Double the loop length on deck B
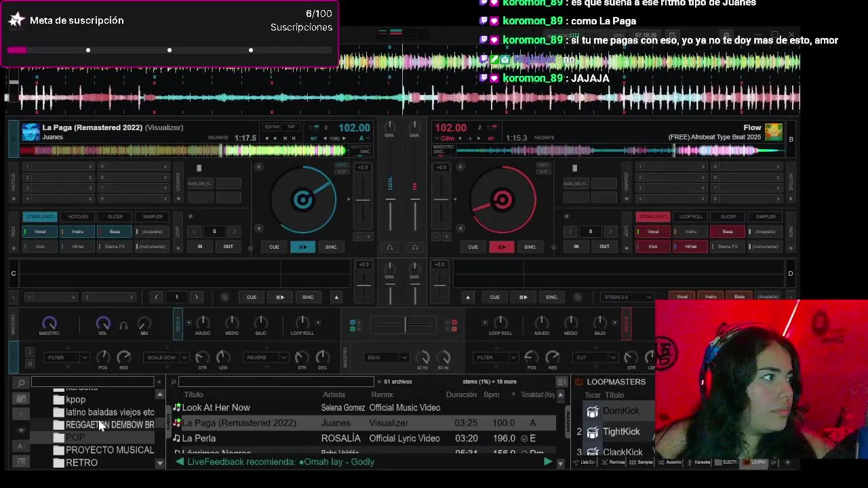Image resolution: width=868 pixels, height=488 pixels. click(x=610, y=232)
